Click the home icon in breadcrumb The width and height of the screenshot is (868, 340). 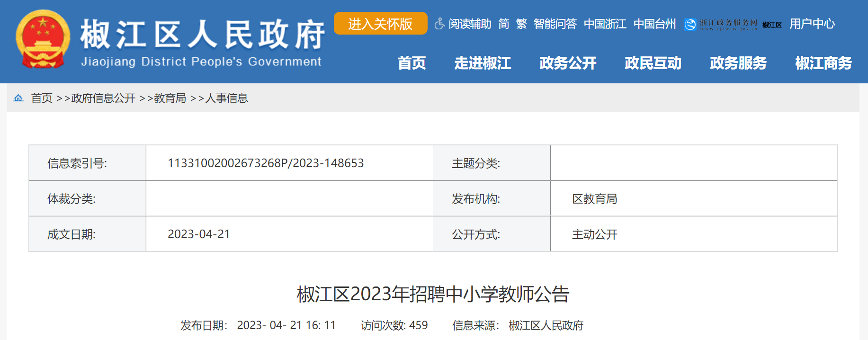[18, 98]
